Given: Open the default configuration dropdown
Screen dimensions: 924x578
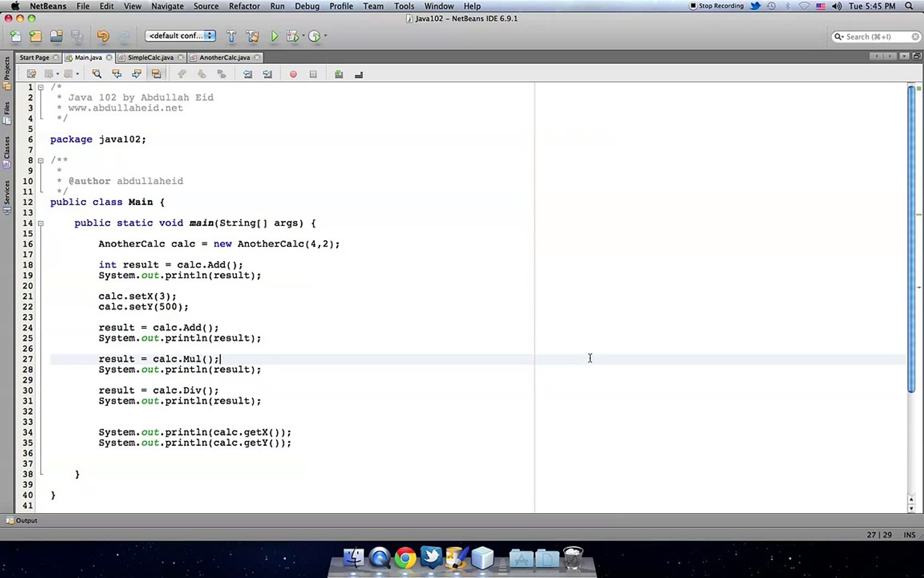Looking at the screenshot, I should (180, 36).
